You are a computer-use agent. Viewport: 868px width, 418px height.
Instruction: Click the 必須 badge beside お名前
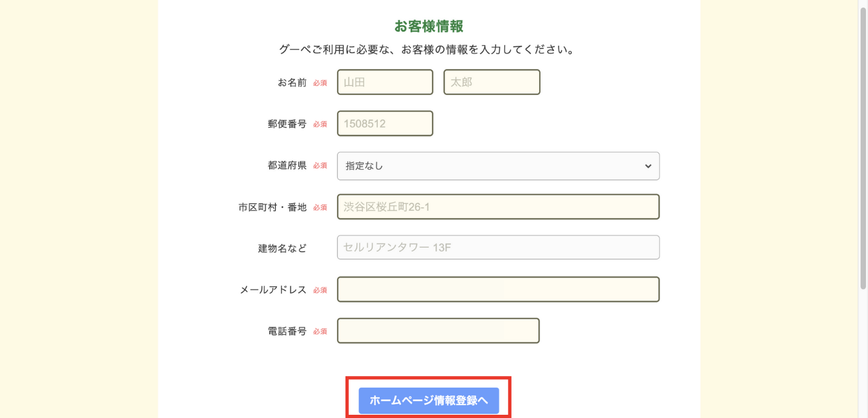(320, 83)
